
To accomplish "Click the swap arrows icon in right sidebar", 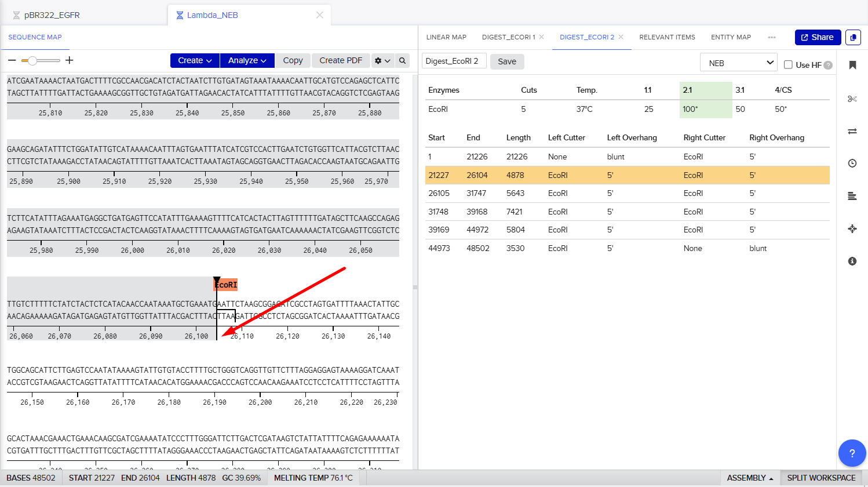I will click(852, 131).
